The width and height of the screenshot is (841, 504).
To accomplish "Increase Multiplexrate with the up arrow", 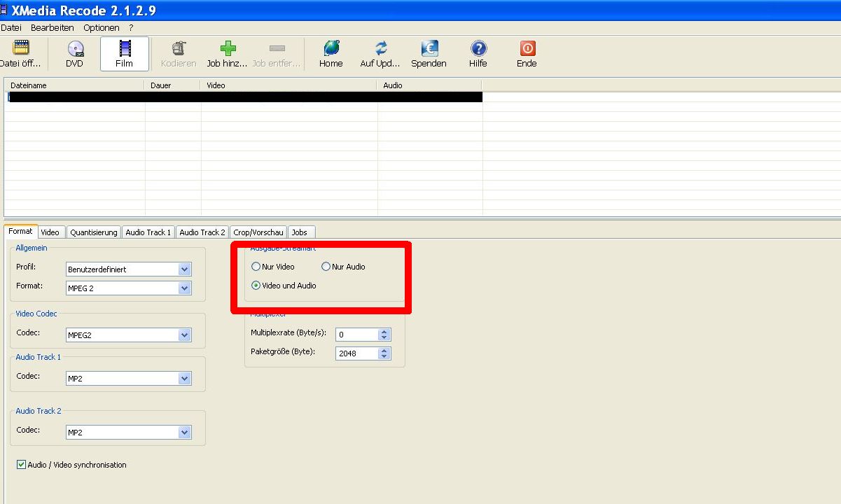I will (x=384, y=332).
